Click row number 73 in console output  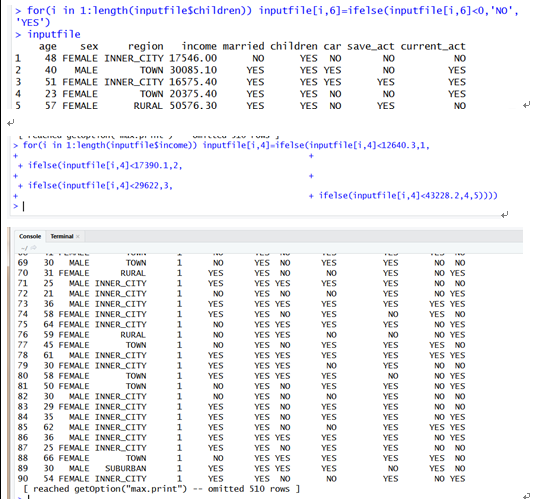(23, 304)
